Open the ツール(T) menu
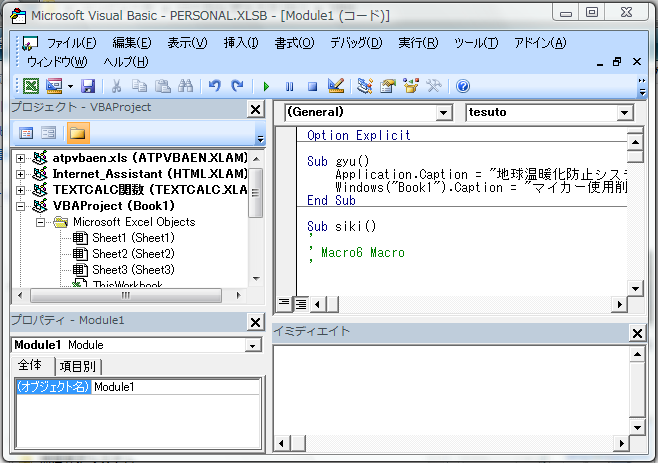 click(x=476, y=43)
